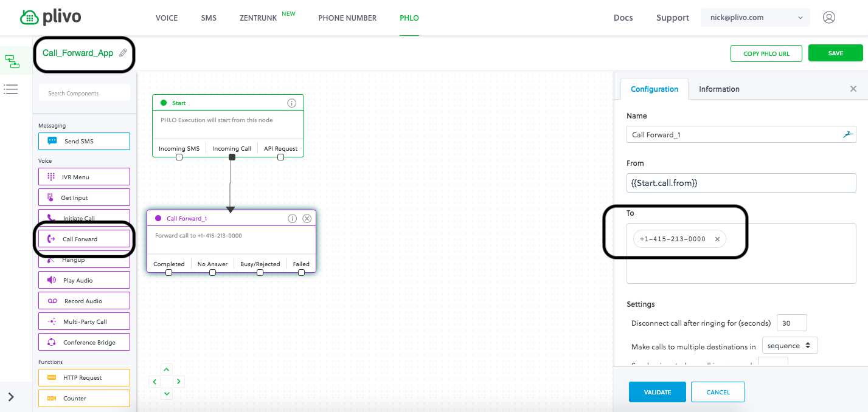The width and height of the screenshot is (868, 412).
Task: Click the COPY PHLO URL button
Action: tap(766, 53)
